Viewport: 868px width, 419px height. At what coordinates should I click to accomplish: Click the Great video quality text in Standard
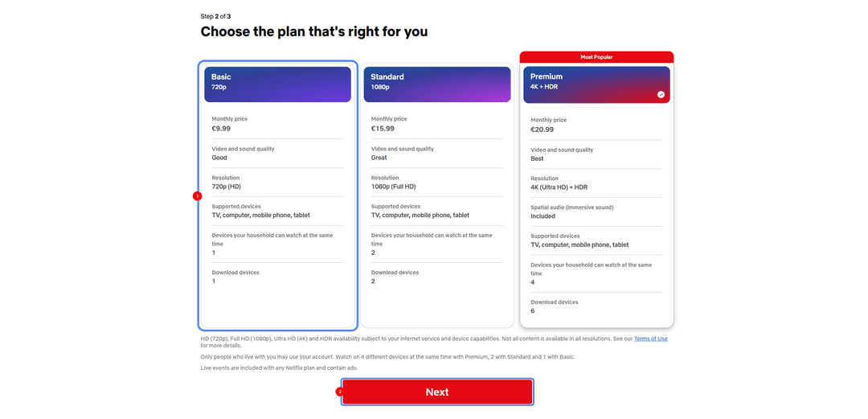(x=379, y=158)
